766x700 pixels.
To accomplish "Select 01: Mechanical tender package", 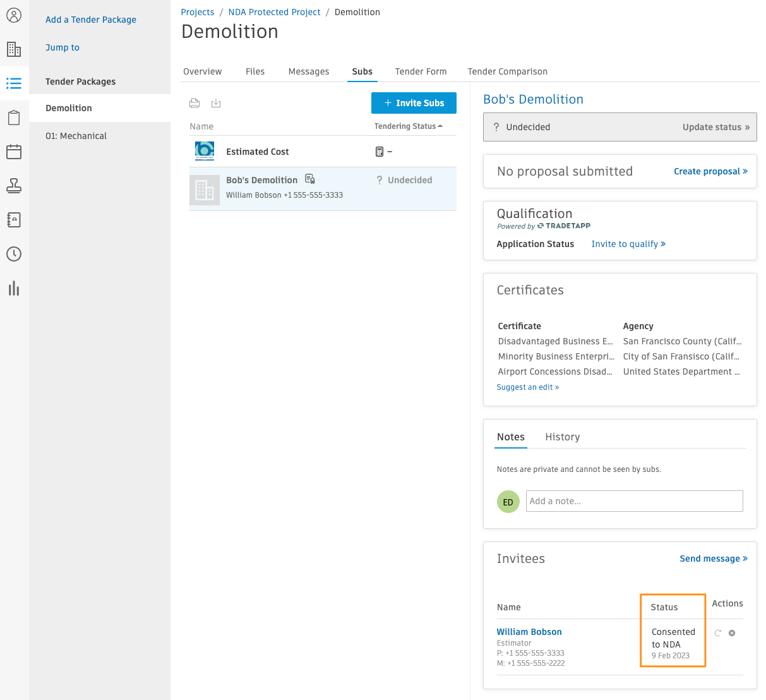I will pos(76,136).
